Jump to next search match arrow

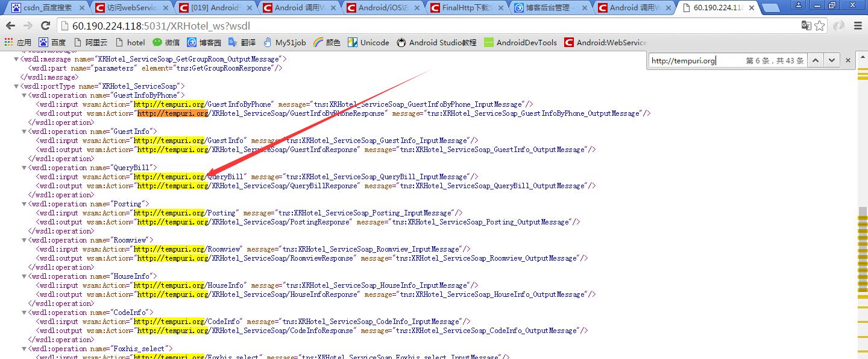831,60
